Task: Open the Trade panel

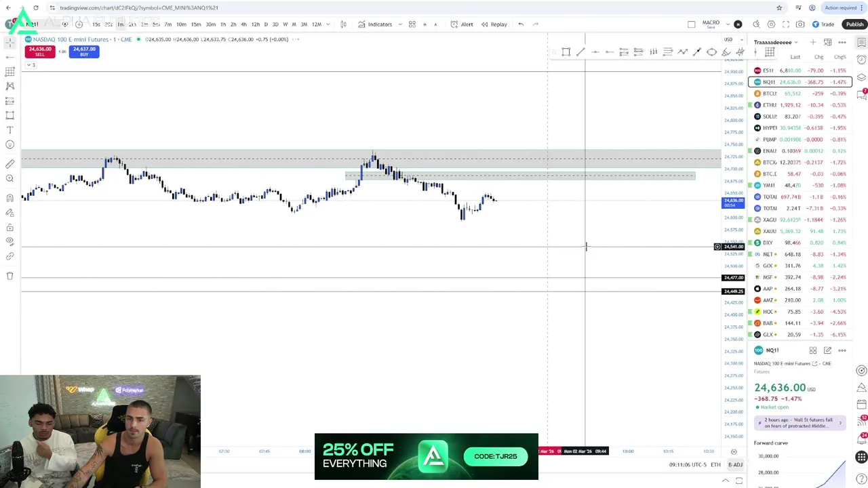Action: click(x=823, y=24)
